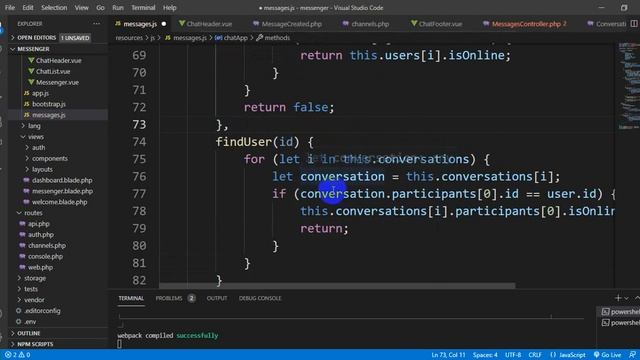Click Go Live server button
This screenshot has height=360, width=640.
607,355
